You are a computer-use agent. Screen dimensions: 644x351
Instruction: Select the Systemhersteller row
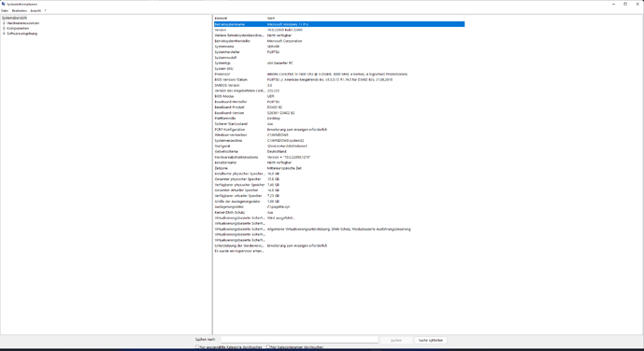[x=339, y=52]
